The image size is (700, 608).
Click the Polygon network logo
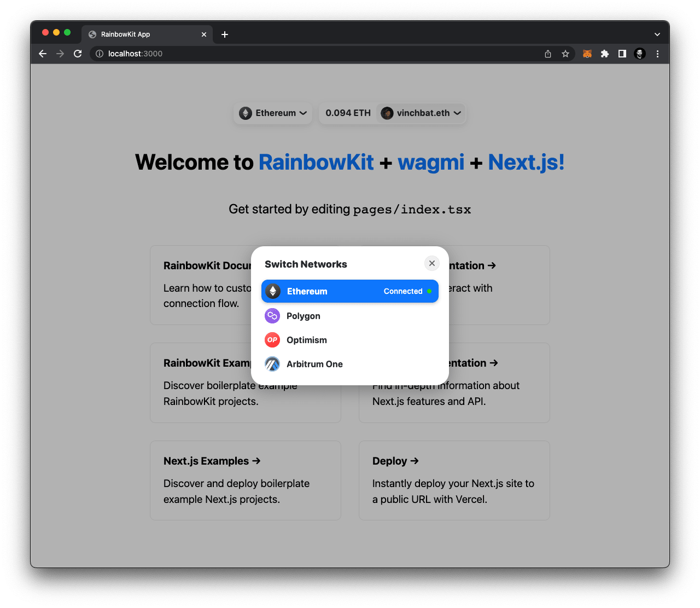pyautogui.click(x=272, y=316)
